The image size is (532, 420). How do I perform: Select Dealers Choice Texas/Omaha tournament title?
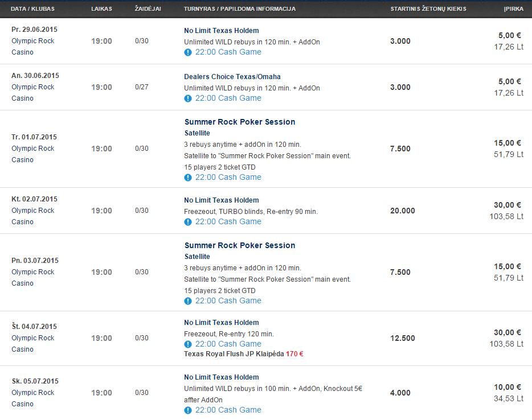(232, 77)
